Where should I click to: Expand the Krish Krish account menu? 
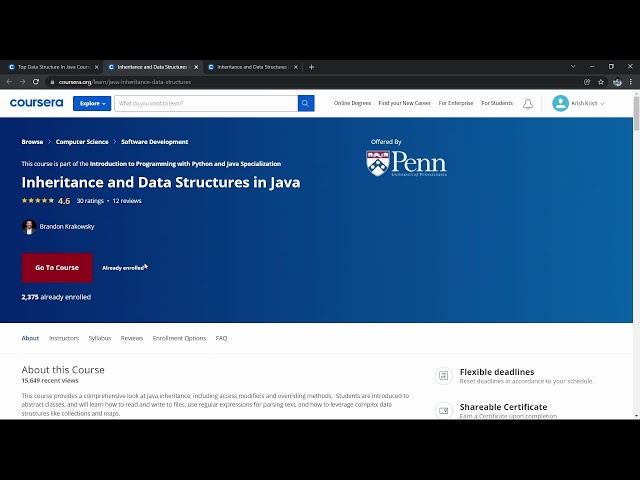(587, 104)
